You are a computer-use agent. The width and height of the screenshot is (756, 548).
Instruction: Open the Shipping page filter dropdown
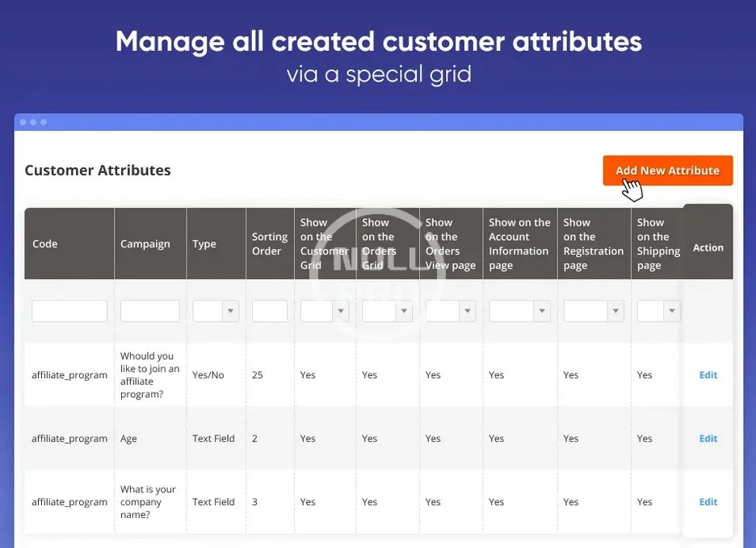(658, 311)
